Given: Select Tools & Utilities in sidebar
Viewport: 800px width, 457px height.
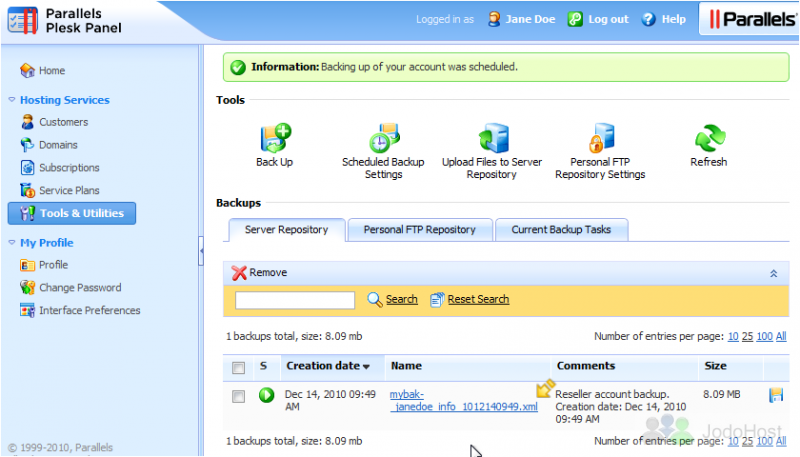Looking at the screenshot, I should pyautogui.click(x=72, y=213).
